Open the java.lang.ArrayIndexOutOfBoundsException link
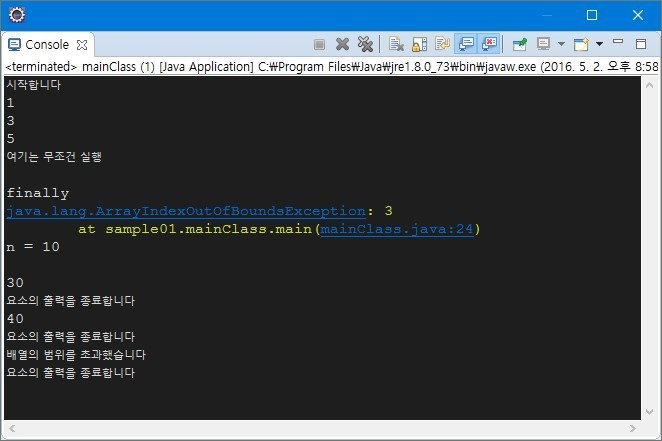Screen dimensions: 662x441 pyautogui.click(x=186, y=211)
